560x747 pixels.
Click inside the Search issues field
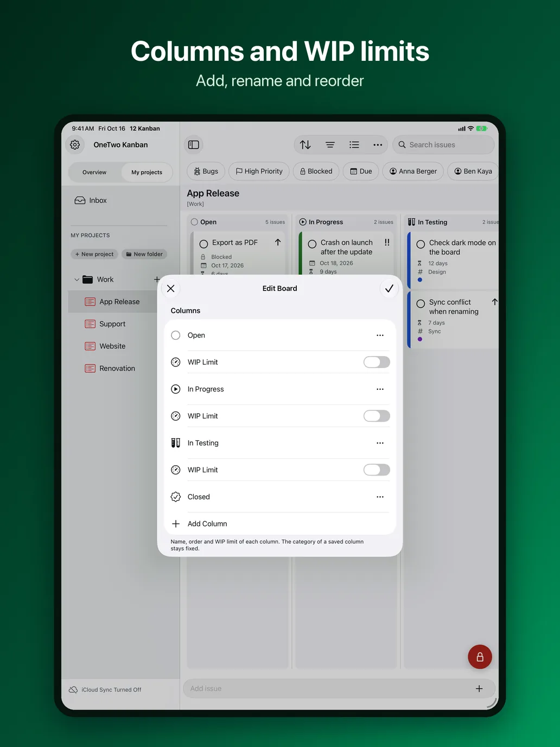tap(443, 145)
